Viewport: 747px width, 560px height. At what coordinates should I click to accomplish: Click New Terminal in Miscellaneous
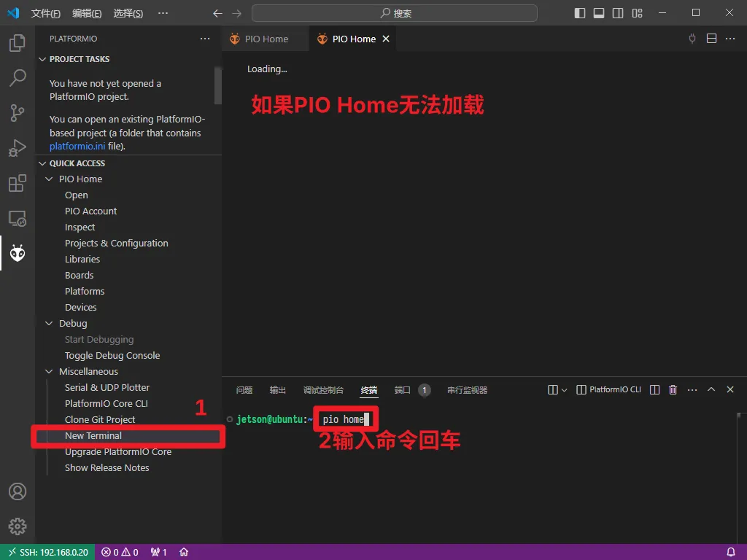click(x=93, y=436)
